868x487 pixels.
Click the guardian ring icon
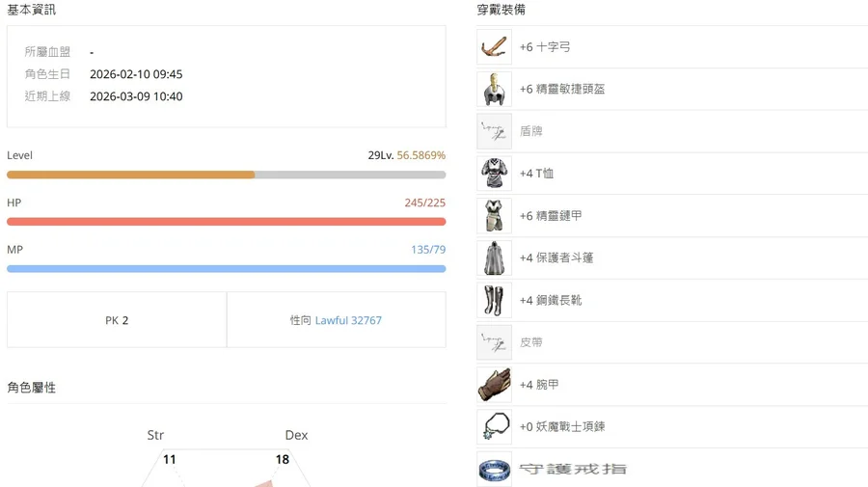[494, 470]
